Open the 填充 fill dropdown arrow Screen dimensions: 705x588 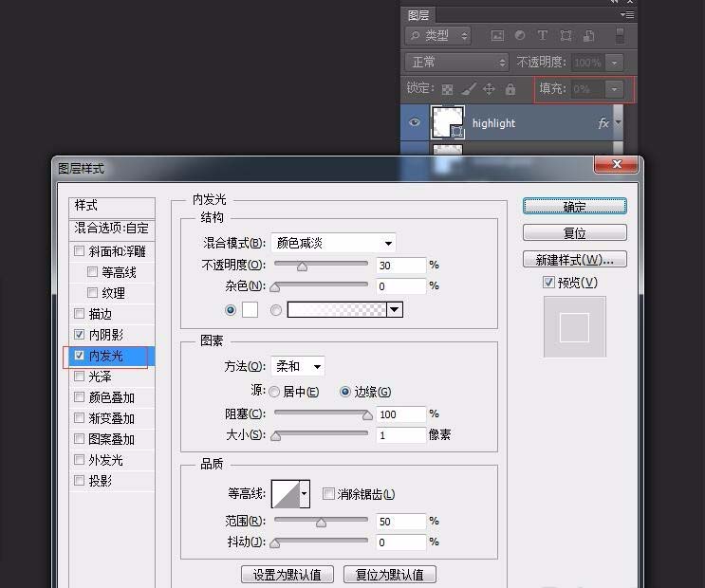[x=615, y=89]
